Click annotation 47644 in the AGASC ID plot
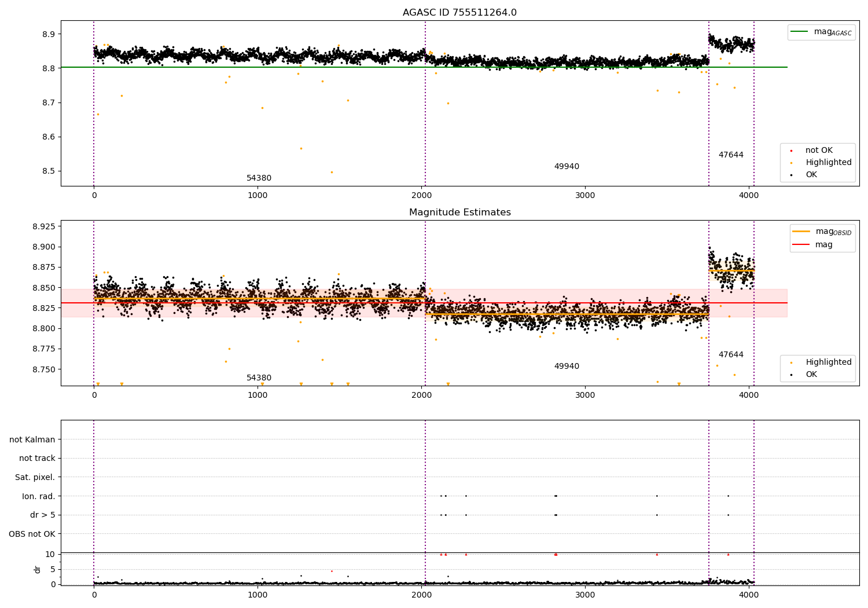This screenshot has height=608, width=868. pos(731,155)
